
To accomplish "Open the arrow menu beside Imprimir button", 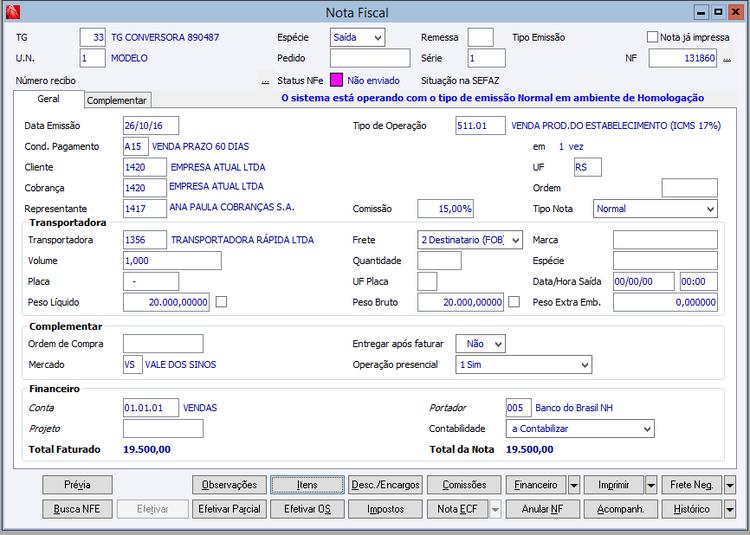I will 649,485.
